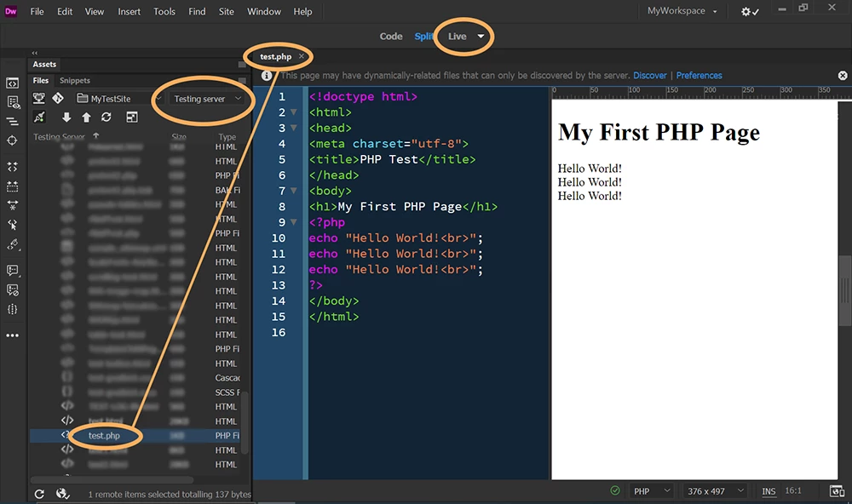Click the Apply Comment icon
Viewport: 852px width, 504px height.
(x=13, y=270)
